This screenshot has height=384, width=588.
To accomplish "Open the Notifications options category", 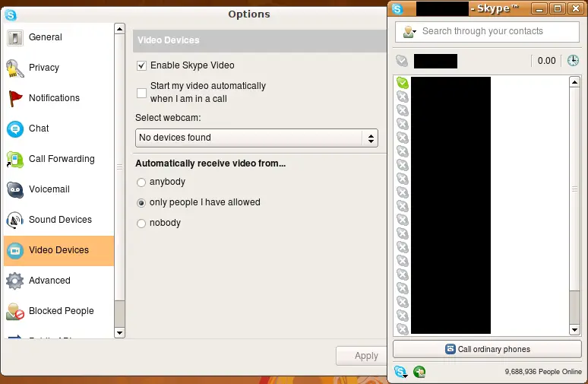I will (x=58, y=98).
